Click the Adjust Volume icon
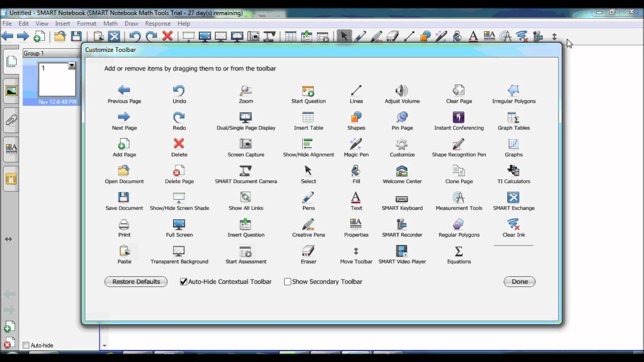The width and height of the screenshot is (644, 362). (x=401, y=90)
